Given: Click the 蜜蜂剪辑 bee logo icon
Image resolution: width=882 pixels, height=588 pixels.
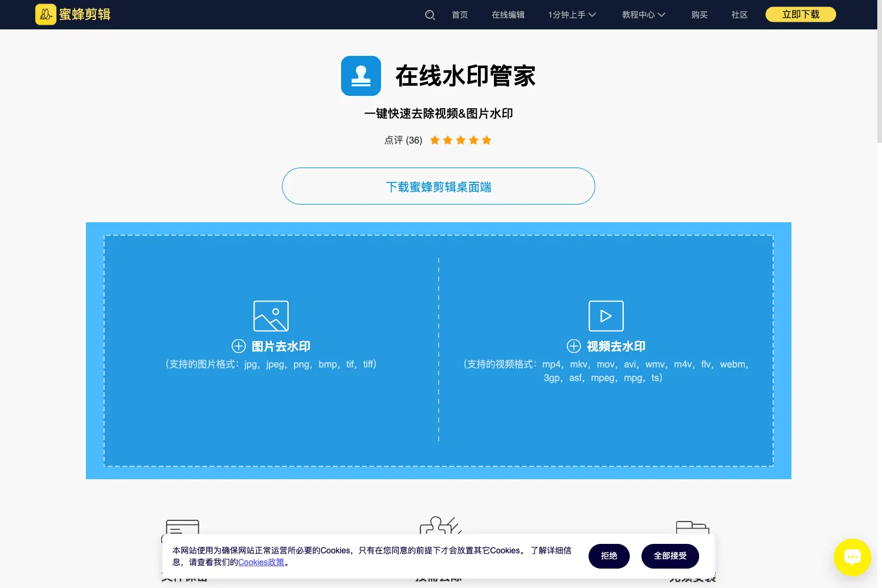Looking at the screenshot, I should (46, 14).
